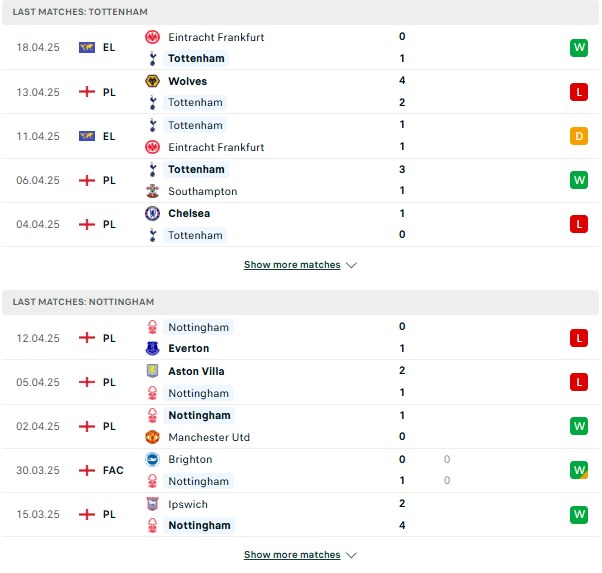
Task: Click the W badge for 18.04.25 match
Action: point(579,48)
